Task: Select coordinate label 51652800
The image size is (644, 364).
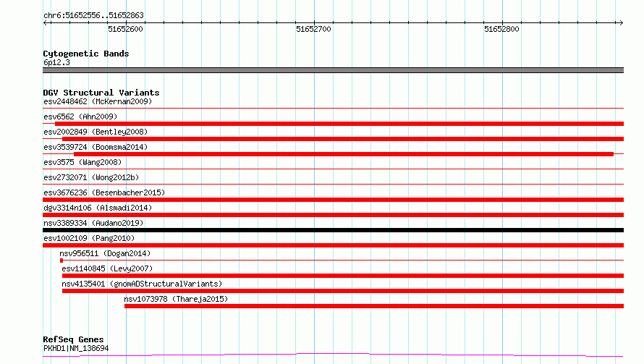Action: click(501, 29)
